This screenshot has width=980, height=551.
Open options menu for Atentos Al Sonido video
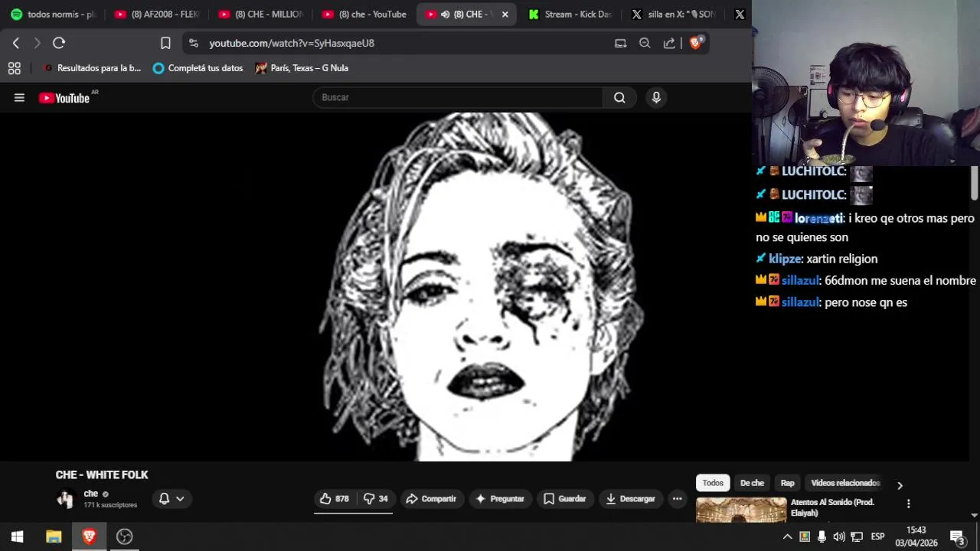pyautogui.click(x=909, y=504)
